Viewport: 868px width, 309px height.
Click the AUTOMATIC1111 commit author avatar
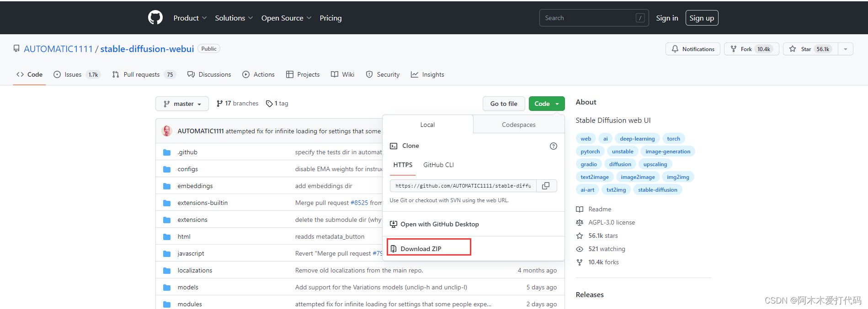pyautogui.click(x=167, y=131)
